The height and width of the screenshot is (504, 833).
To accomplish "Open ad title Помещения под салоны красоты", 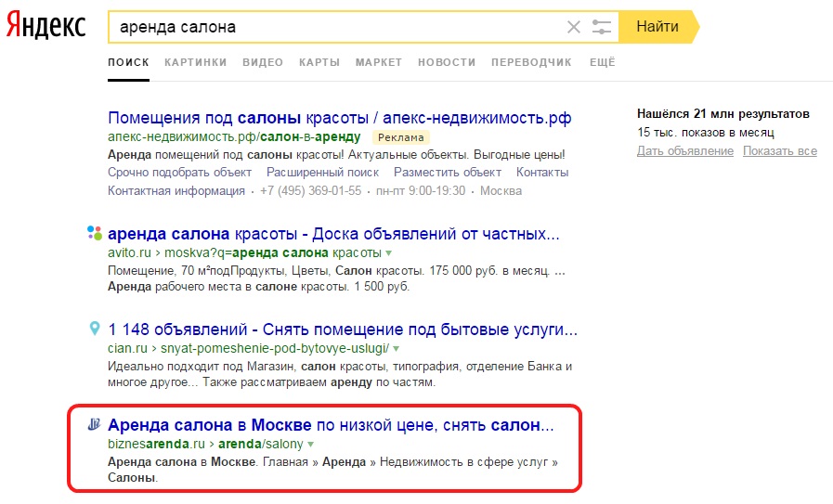I will click(x=340, y=117).
